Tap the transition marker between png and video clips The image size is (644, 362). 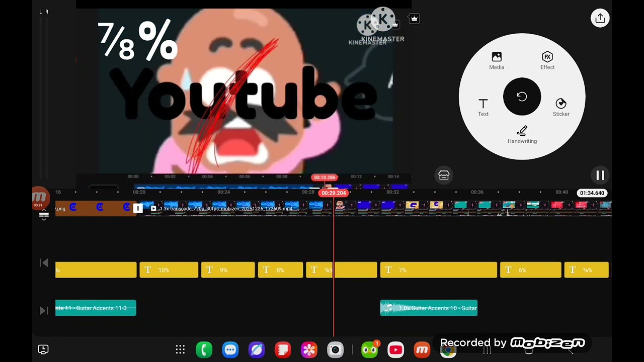pos(137,208)
